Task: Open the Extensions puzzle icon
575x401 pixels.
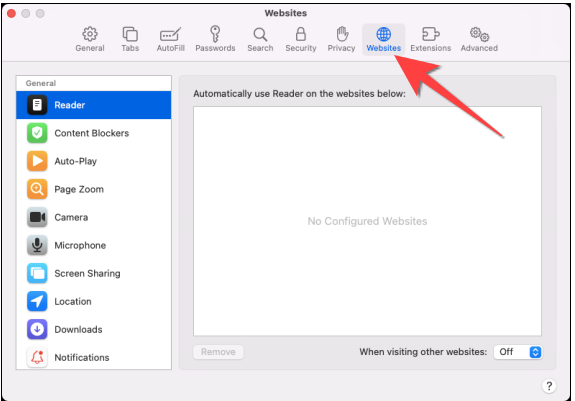Action: pyautogui.click(x=431, y=34)
